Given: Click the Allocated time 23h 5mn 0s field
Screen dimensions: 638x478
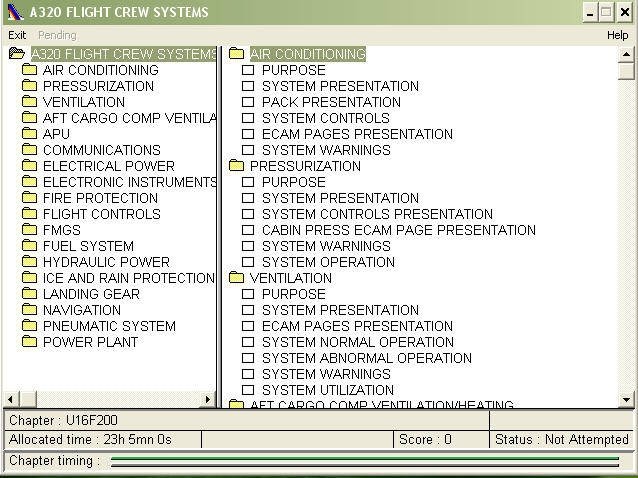Looking at the screenshot, I should tap(103, 439).
